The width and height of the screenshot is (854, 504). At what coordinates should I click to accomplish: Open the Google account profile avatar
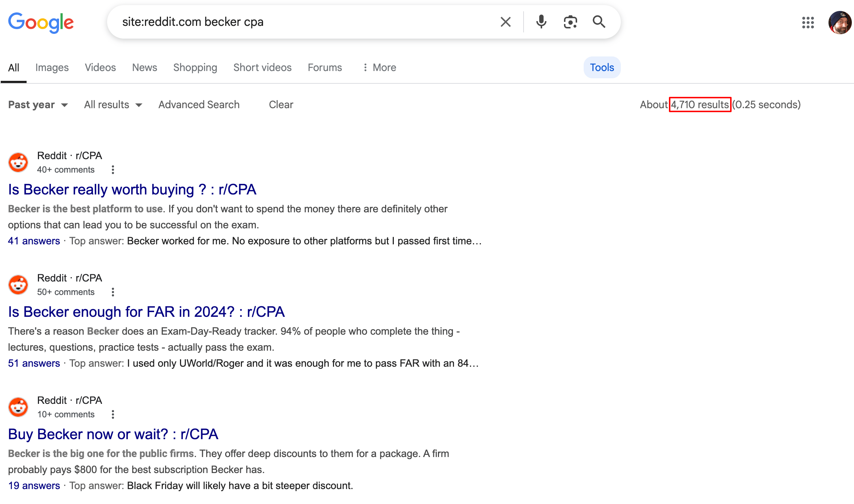coord(840,23)
